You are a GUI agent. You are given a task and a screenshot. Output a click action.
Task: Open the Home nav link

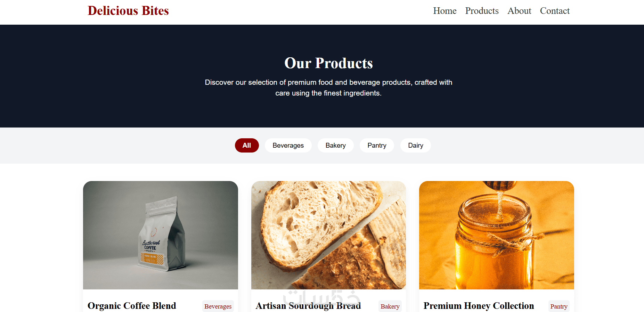tap(445, 11)
